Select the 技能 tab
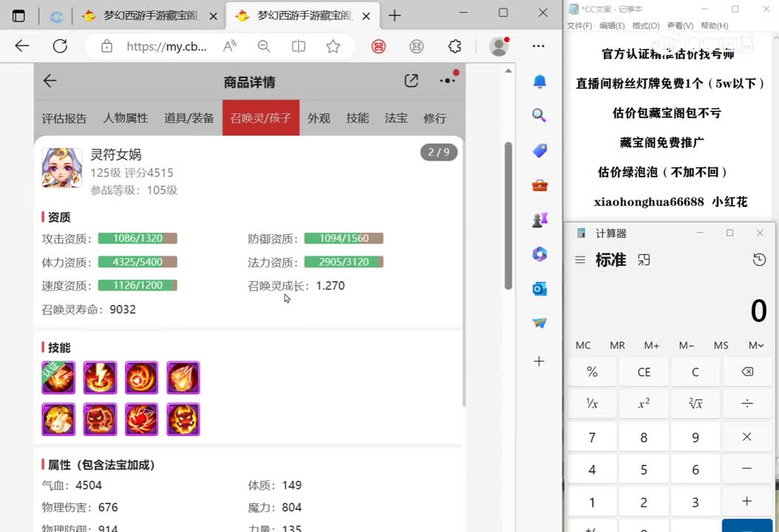Image resolution: width=779 pixels, height=532 pixels. [358, 118]
